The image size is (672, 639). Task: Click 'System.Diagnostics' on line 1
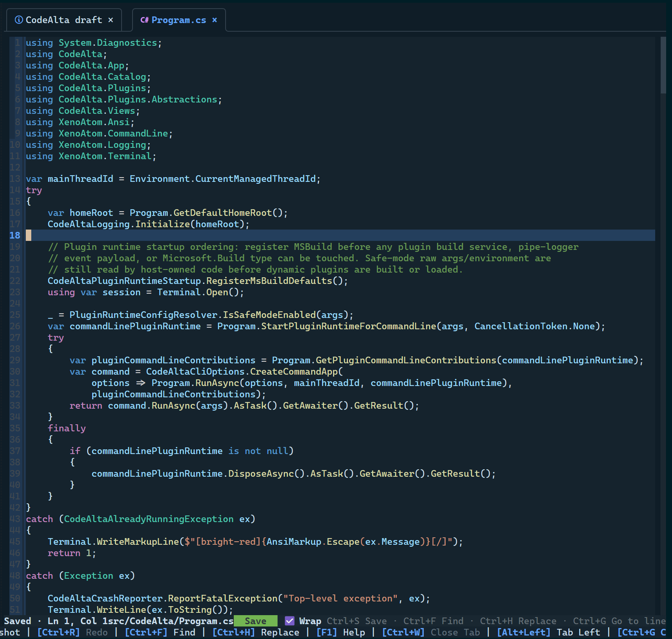(x=108, y=43)
